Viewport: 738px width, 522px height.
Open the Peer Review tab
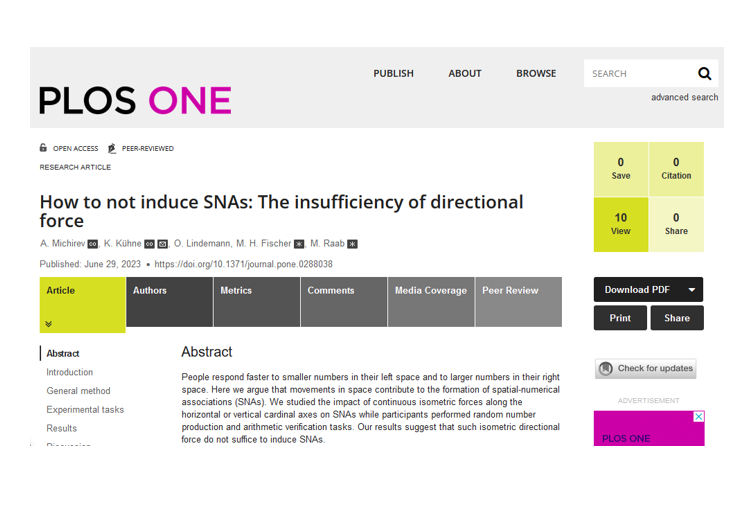point(510,291)
